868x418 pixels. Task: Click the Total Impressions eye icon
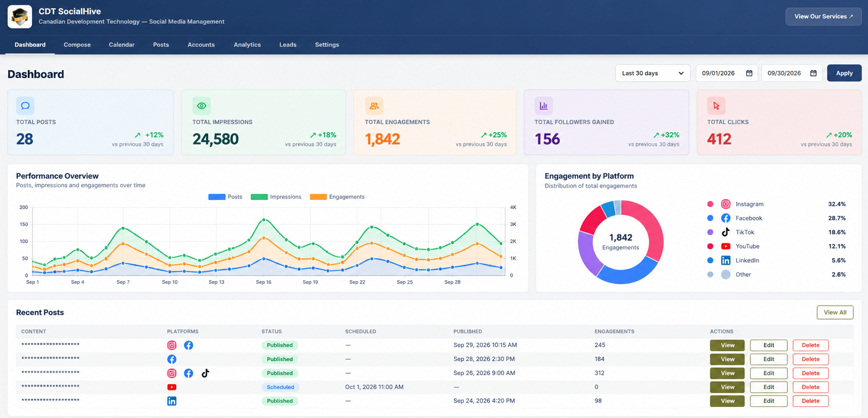[x=202, y=106]
